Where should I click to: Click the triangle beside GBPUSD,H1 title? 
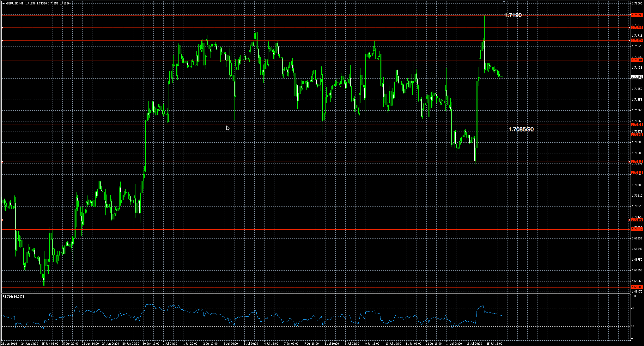point(3,3)
